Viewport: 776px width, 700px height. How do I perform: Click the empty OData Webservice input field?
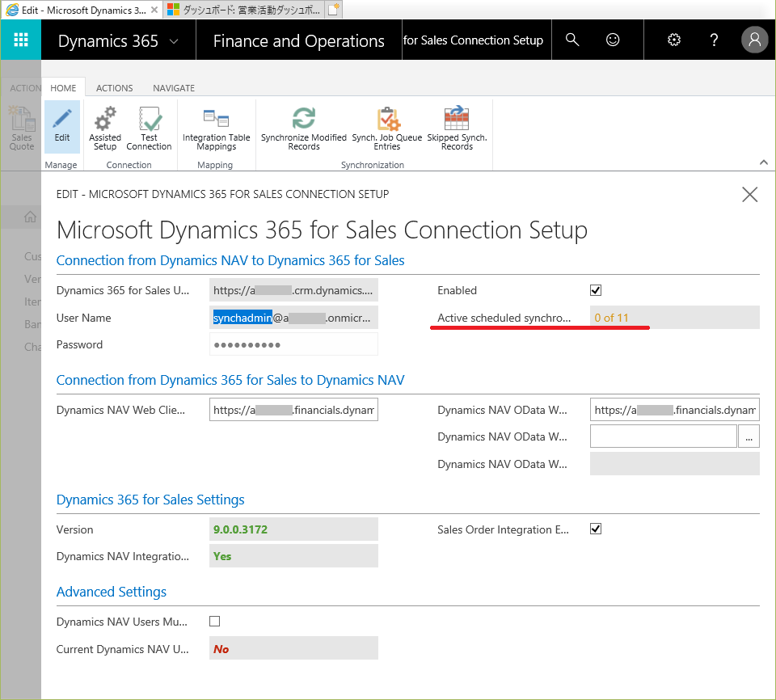[x=663, y=436]
